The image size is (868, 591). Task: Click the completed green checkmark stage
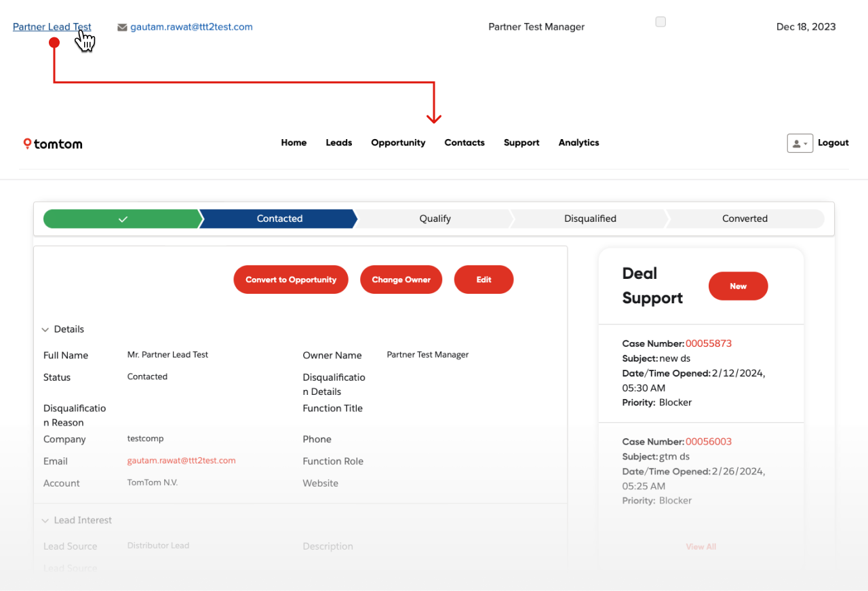(x=123, y=218)
